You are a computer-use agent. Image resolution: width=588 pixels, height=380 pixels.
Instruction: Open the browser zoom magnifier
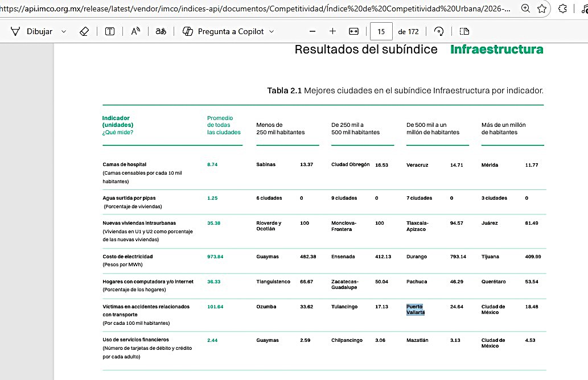click(526, 9)
